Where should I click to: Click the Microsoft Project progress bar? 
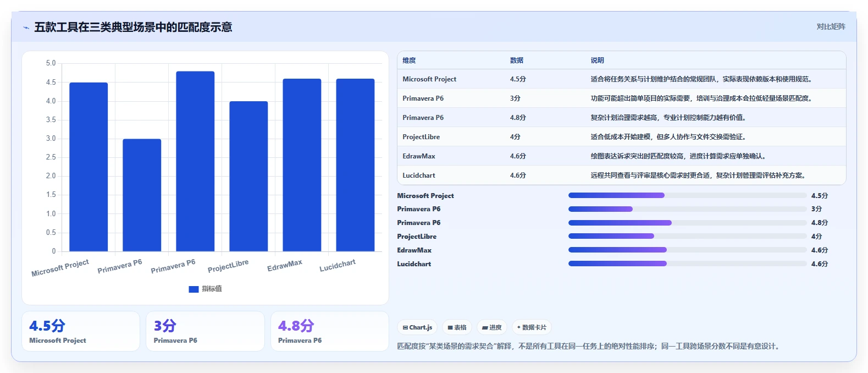[688, 195]
